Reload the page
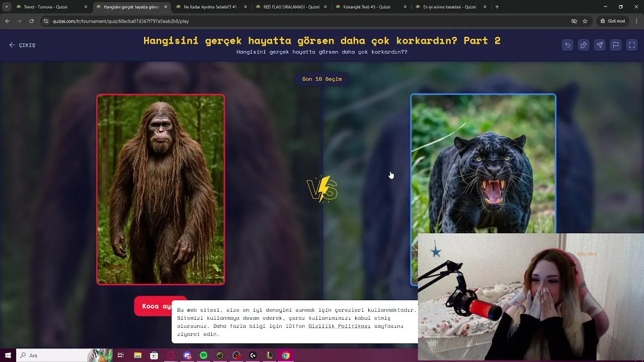Screen dimensions: 644x362 click(31, 21)
